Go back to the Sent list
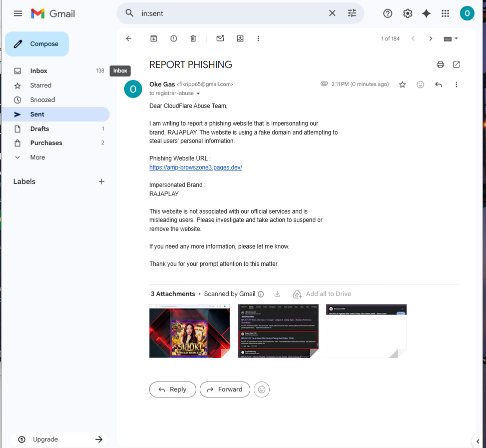The width and height of the screenshot is (486, 448). click(129, 38)
